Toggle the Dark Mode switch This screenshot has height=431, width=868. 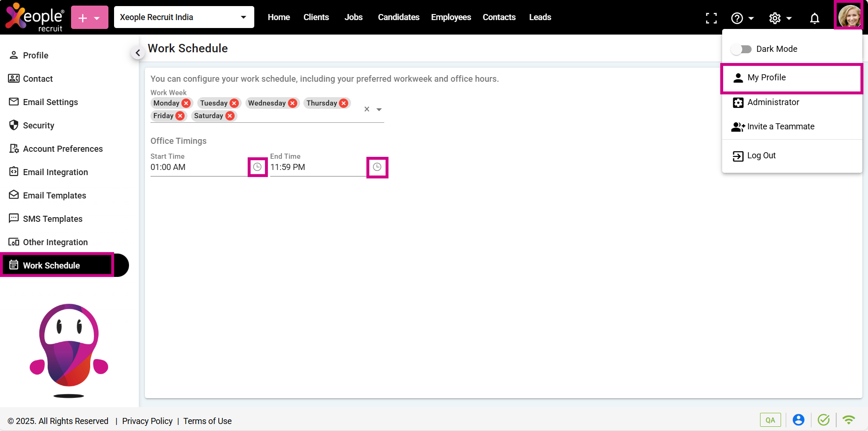[741, 49]
